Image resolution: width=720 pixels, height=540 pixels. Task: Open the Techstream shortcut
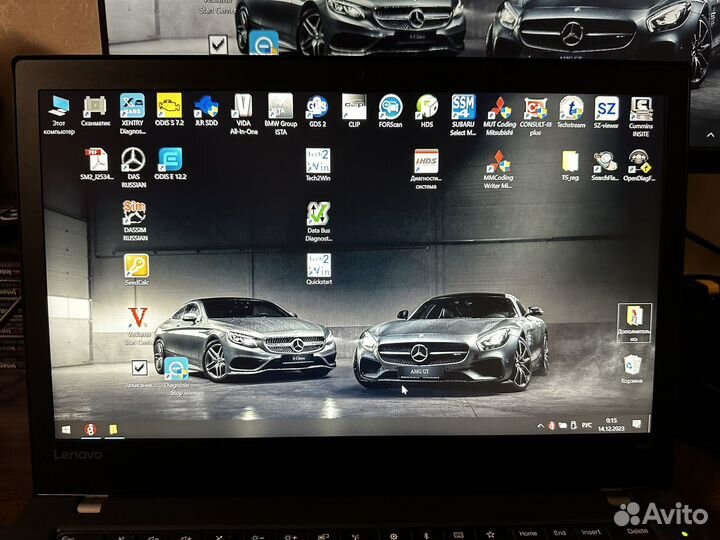point(571,112)
